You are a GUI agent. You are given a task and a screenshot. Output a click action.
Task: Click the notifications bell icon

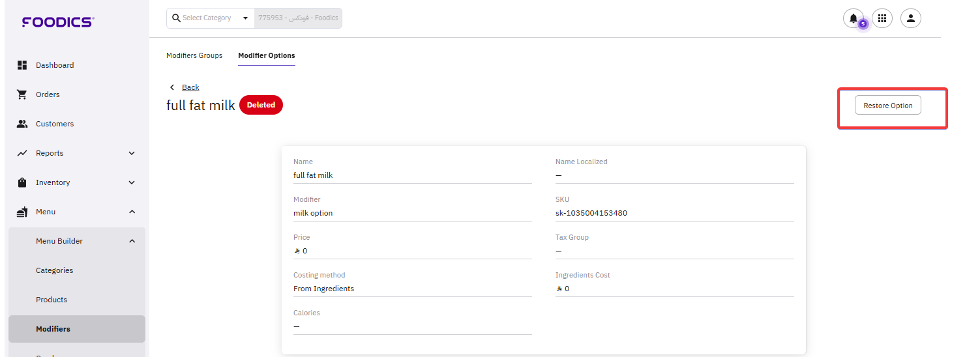tap(853, 19)
